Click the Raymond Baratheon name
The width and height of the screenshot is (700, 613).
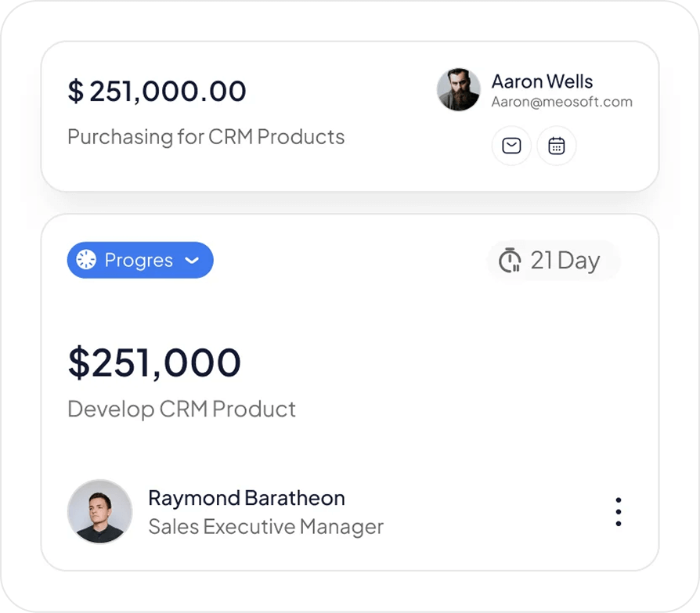pyautogui.click(x=247, y=498)
